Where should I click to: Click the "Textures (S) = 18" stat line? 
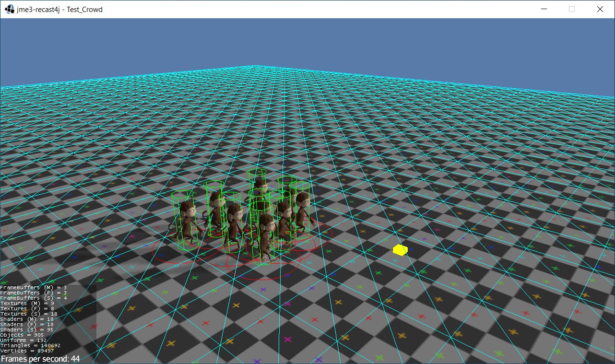pyautogui.click(x=29, y=314)
